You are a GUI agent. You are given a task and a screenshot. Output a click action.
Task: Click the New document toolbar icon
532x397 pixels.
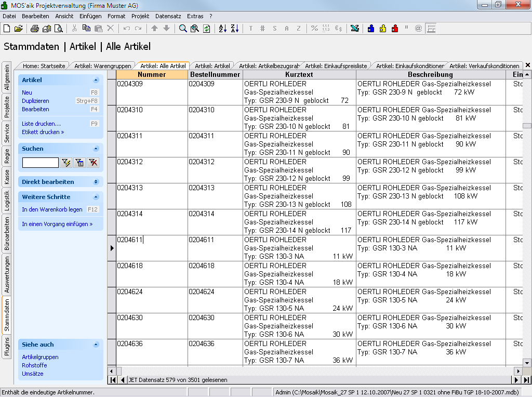[7, 29]
